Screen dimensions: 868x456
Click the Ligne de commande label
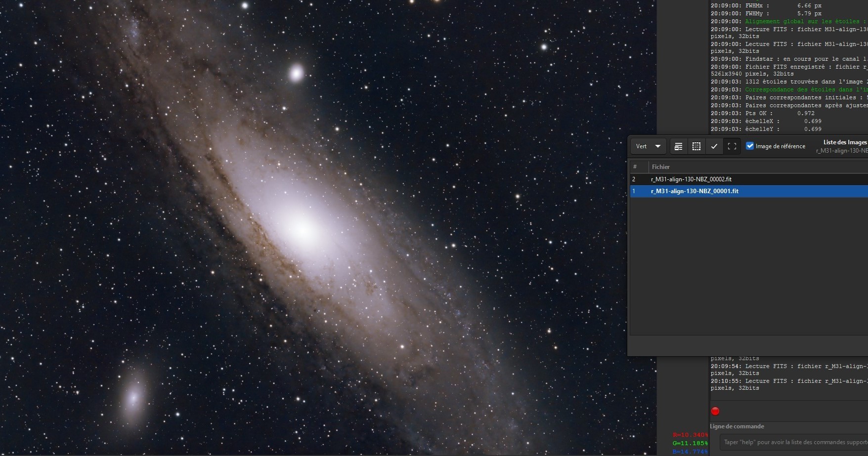(737, 426)
